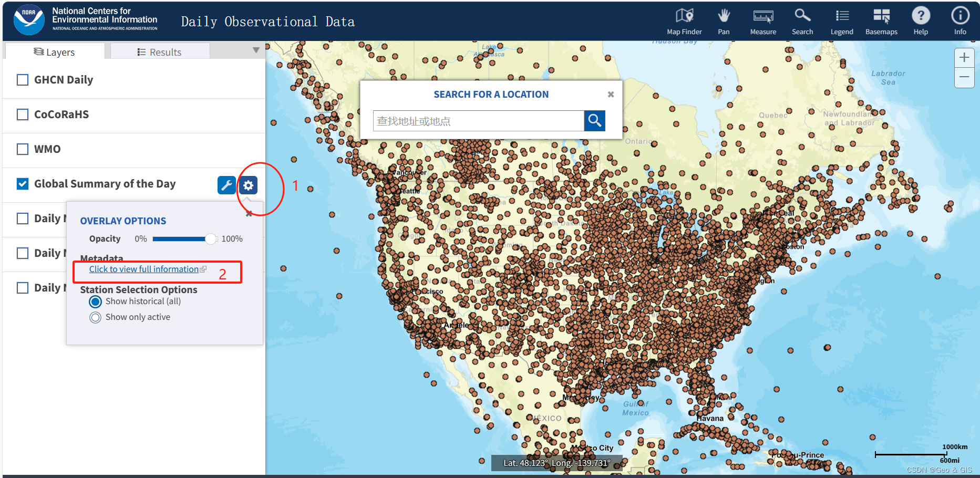Click the WMO layer label
This screenshot has height=478, width=980.
coord(47,149)
